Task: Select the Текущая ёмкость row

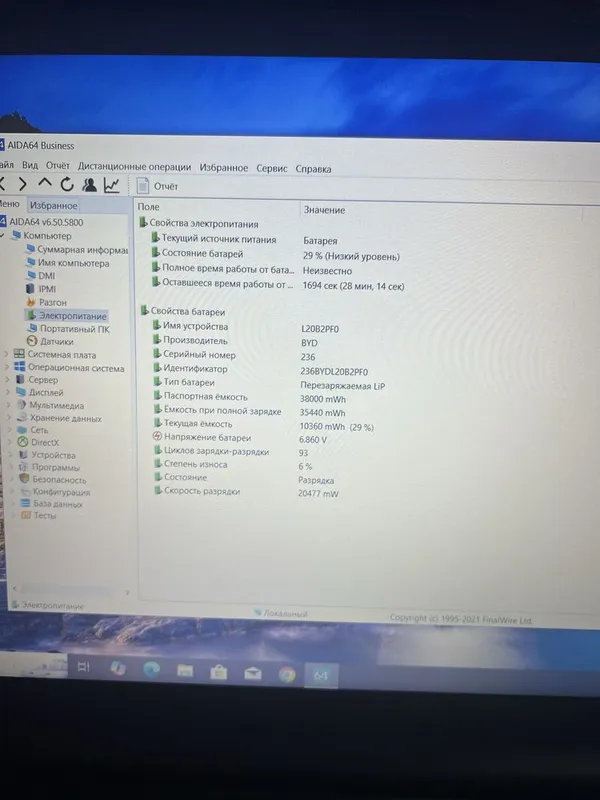Action: pos(263,425)
